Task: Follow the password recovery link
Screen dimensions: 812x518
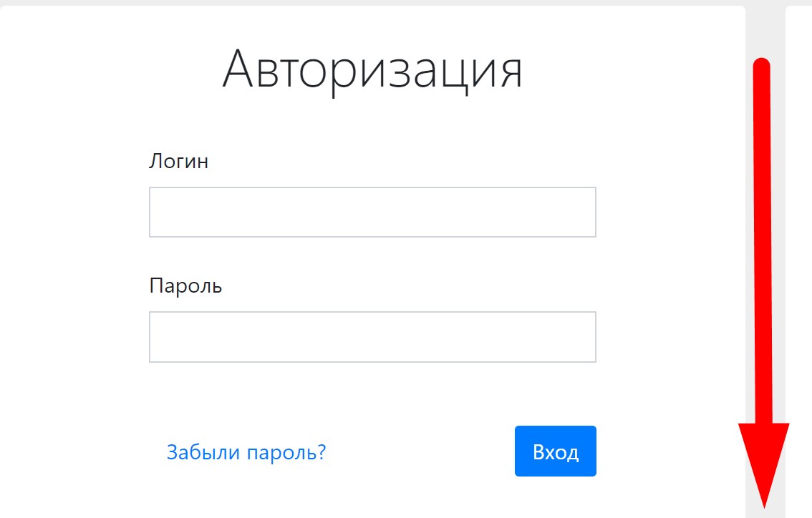Action: [x=246, y=452]
